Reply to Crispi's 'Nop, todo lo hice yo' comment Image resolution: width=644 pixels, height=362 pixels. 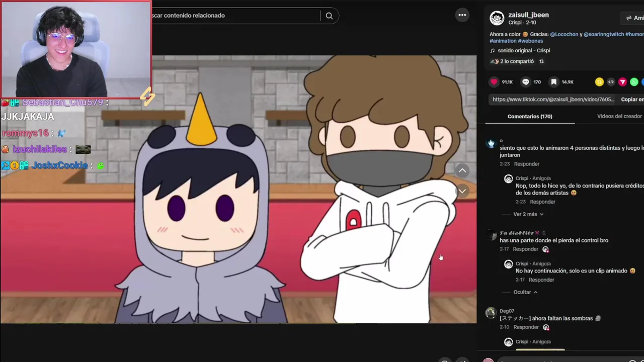pyautogui.click(x=542, y=202)
